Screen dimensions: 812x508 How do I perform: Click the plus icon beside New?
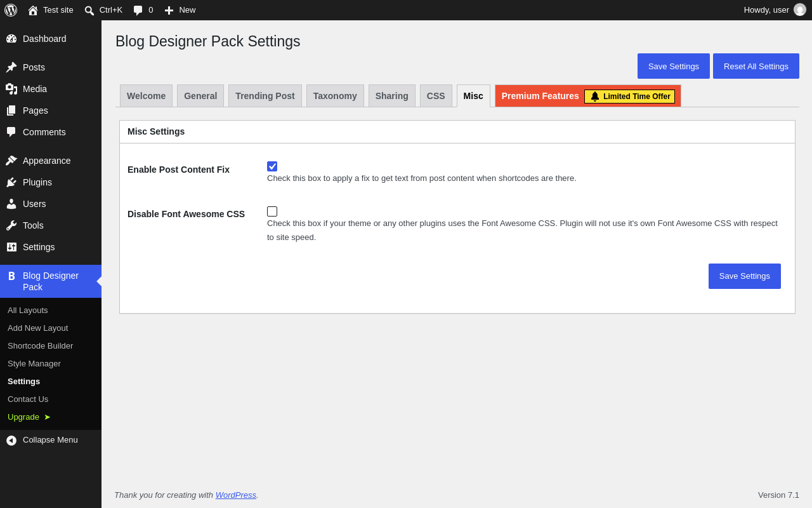(169, 10)
